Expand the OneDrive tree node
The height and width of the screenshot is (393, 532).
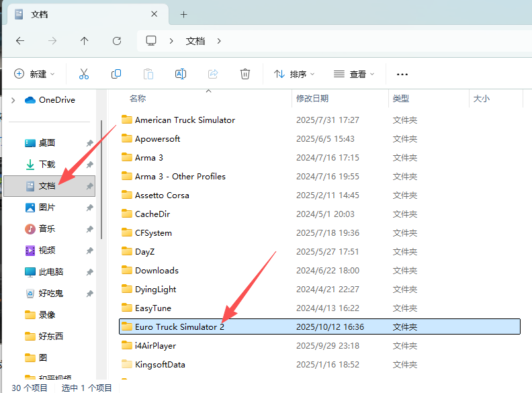(13, 100)
